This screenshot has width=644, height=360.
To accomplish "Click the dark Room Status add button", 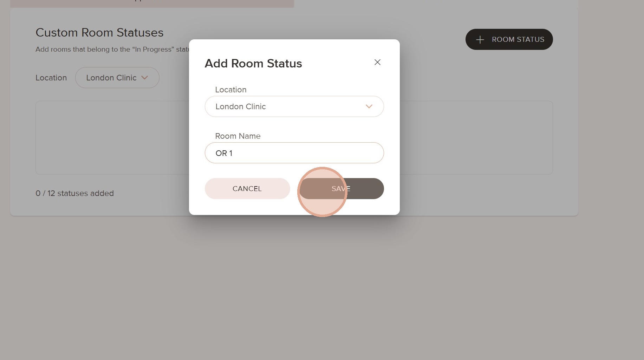I will click(509, 39).
